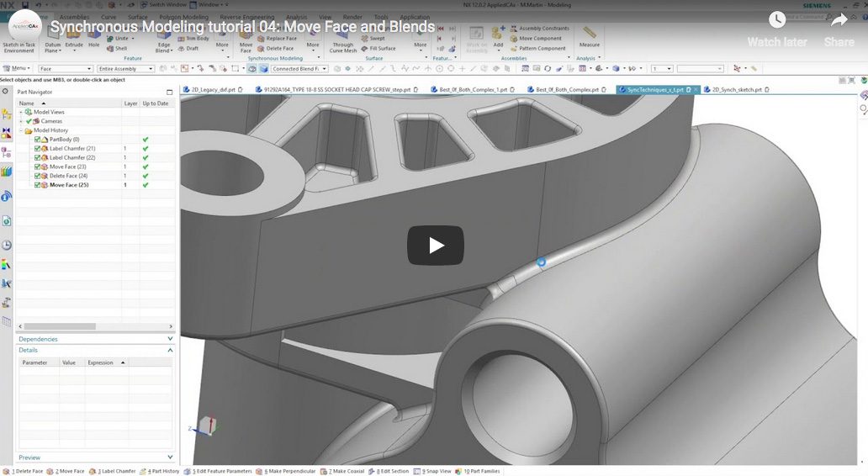Open the Synchronous Modeling tutorial 04 title link
Screen dimensions: 868x476
point(242,27)
